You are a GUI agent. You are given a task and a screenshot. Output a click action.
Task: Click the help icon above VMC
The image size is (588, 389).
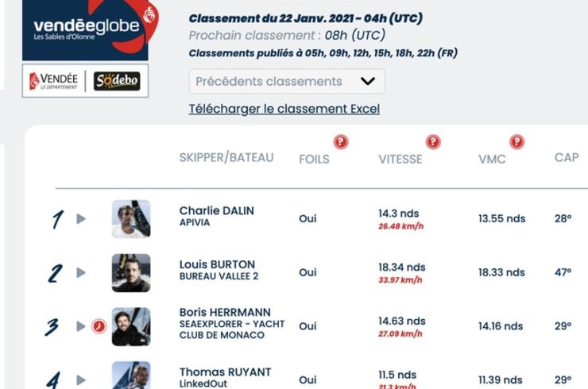click(516, 142)
